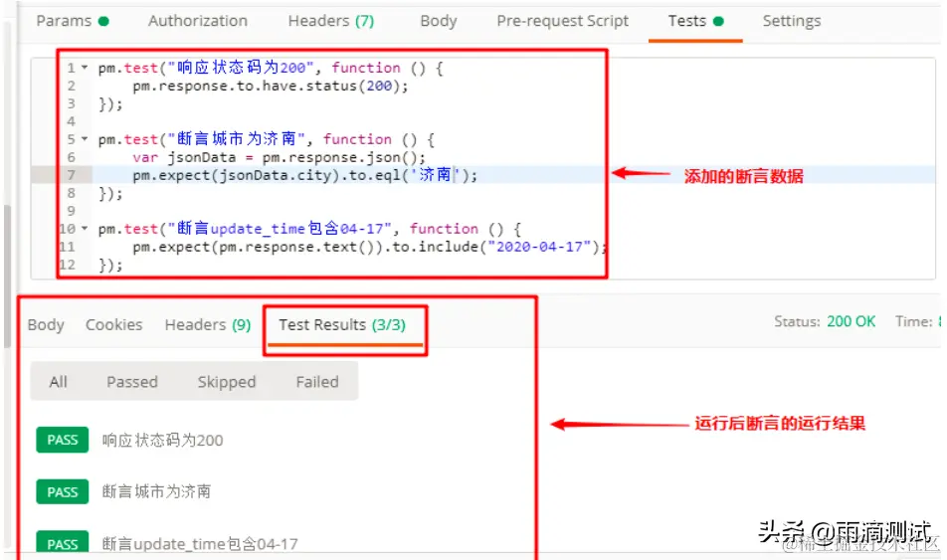Screen dimensions: 947x560
Task: Open the request Settings tab
Action: point(791,21)
